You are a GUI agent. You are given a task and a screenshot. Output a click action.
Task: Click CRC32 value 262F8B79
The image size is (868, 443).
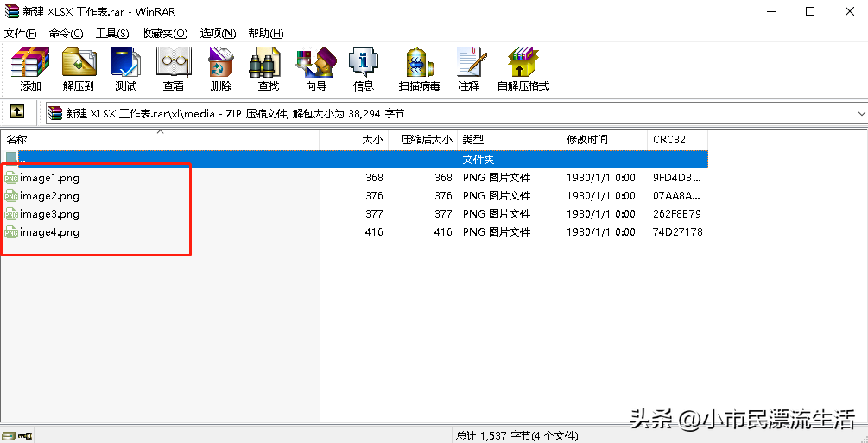click(678, 214)
